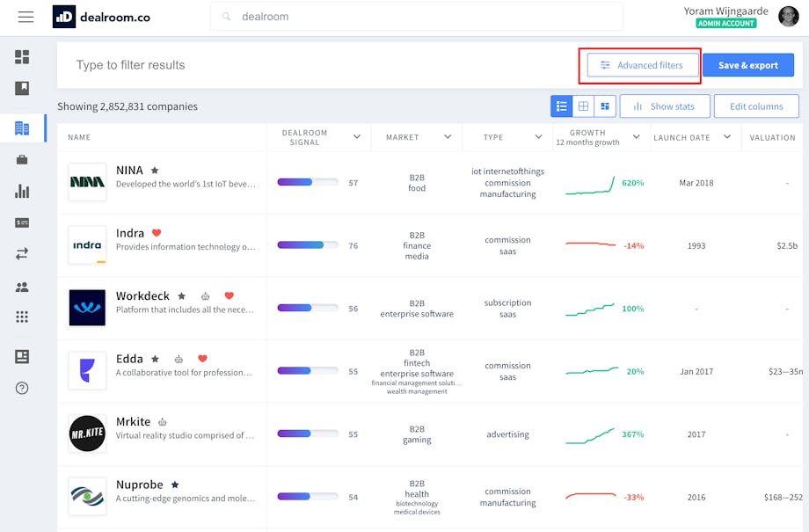Click the Edda company logo
Viewport: 809px width, 532px height.
[87, 370]
